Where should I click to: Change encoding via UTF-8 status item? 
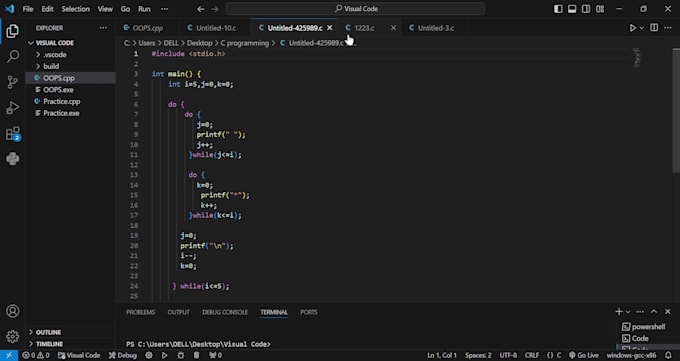click(508, 355)
